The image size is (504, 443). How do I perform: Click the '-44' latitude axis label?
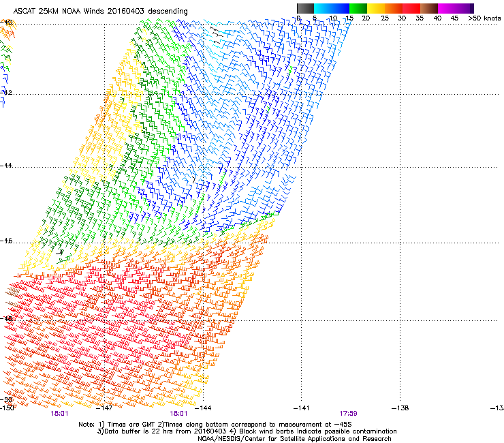(6, 166)
